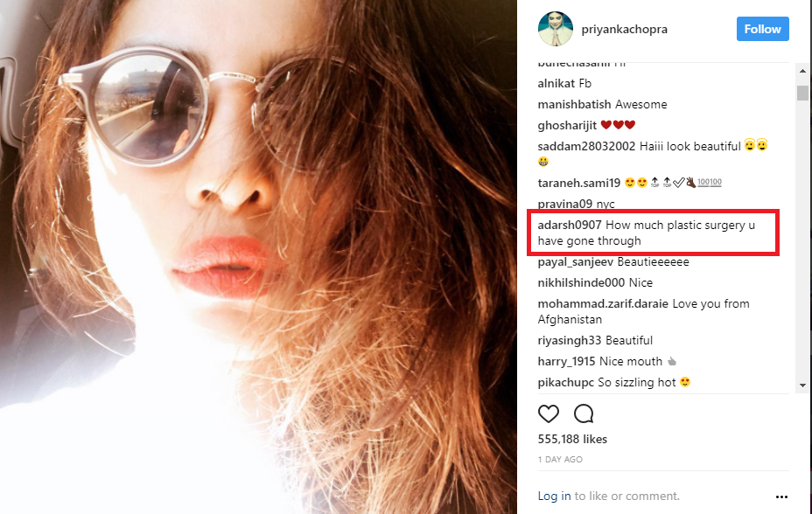This screenshot has width=812, height=514.
Task: Open priyankachopra username link
Action: click(x=625, y=30)
